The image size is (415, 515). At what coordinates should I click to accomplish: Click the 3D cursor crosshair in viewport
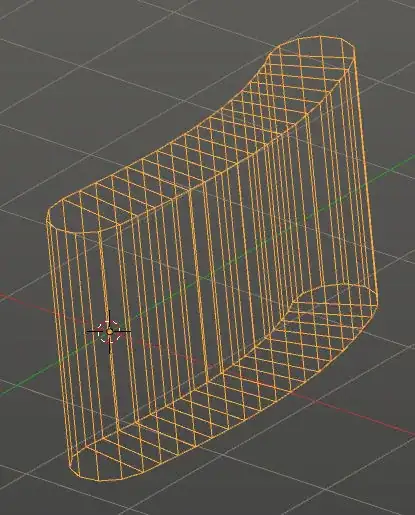[109, 331]
